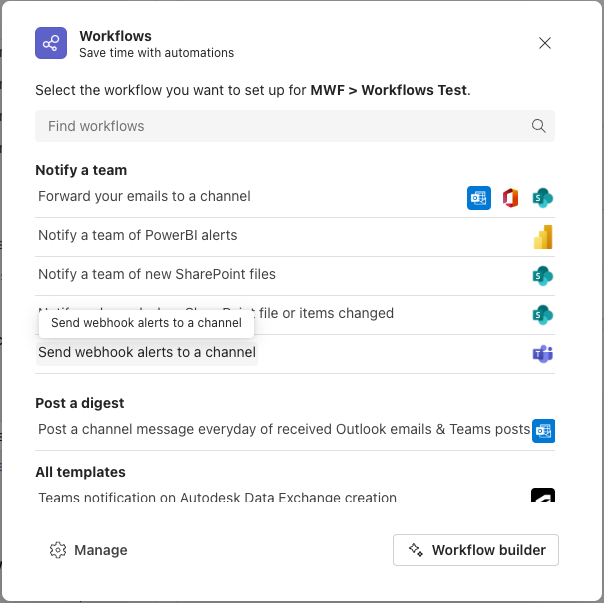This screenshot has height=603, width=604.
Task: Click the search magnifier icon
Action: [538, 126]
